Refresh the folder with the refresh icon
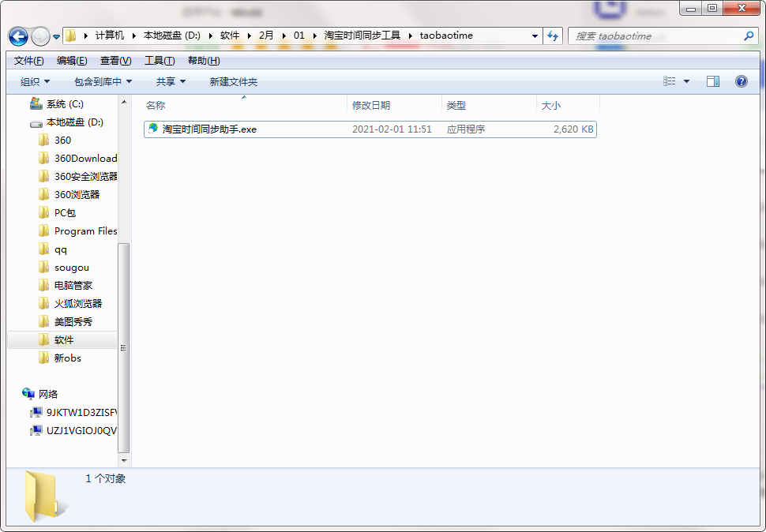Screen dimensions: 766x532 553,36
